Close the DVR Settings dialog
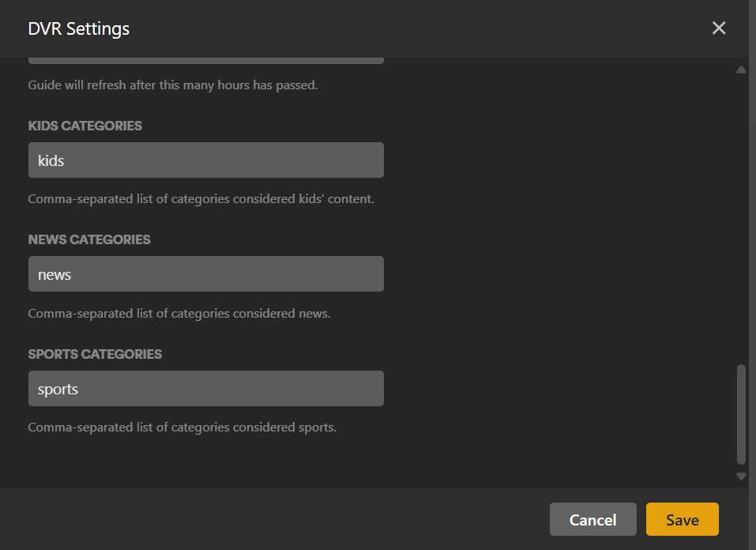 point(718,28)
